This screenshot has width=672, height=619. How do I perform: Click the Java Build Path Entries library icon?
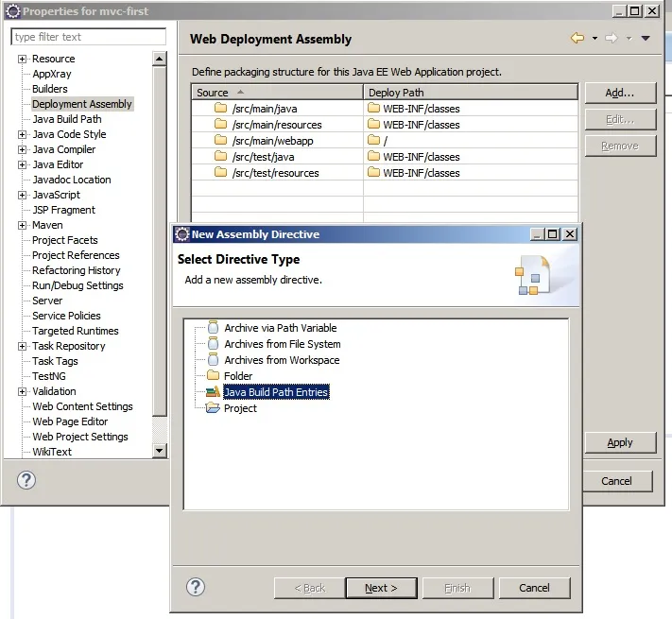pyautogui.click(x=213, y=392)
